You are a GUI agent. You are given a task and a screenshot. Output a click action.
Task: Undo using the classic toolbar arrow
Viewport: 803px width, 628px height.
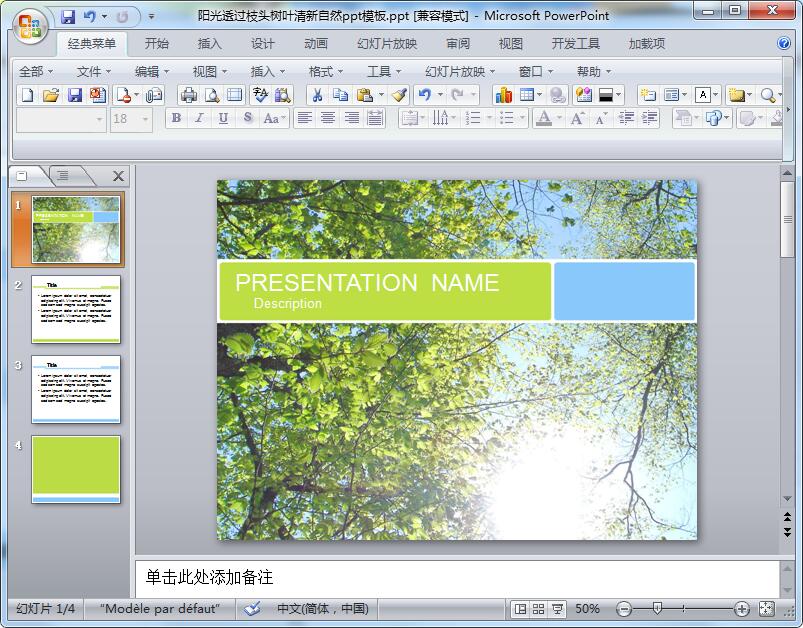click(x=425, y=95)
